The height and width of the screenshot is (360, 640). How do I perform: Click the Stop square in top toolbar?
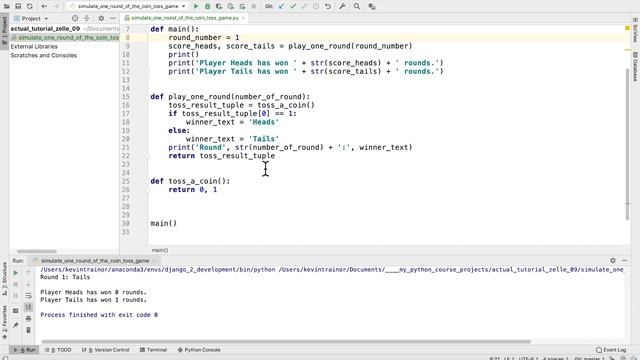tap(253, 7)
